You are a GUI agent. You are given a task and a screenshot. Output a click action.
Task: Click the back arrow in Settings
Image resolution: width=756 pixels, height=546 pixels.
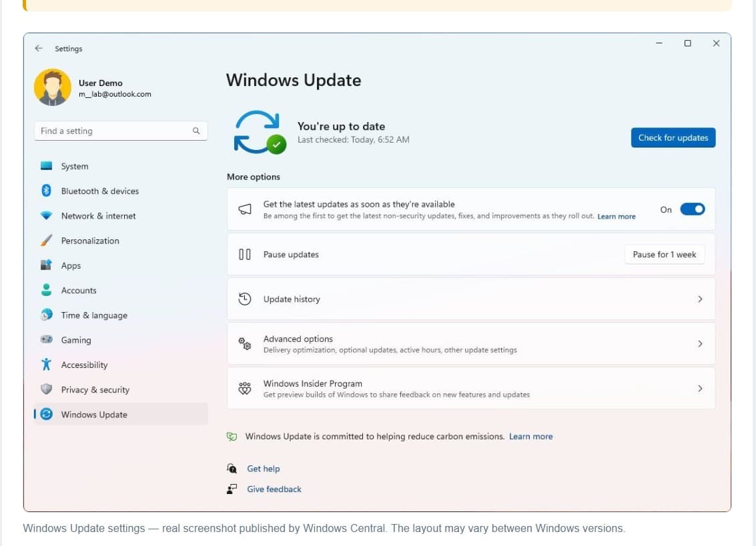tap(39, 48)
